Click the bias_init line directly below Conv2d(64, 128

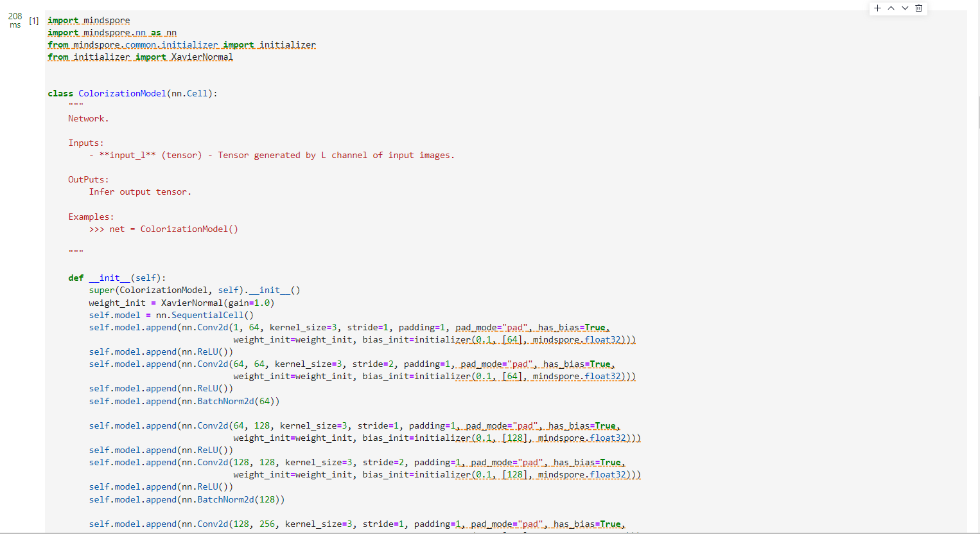click(x=437, y=438)
